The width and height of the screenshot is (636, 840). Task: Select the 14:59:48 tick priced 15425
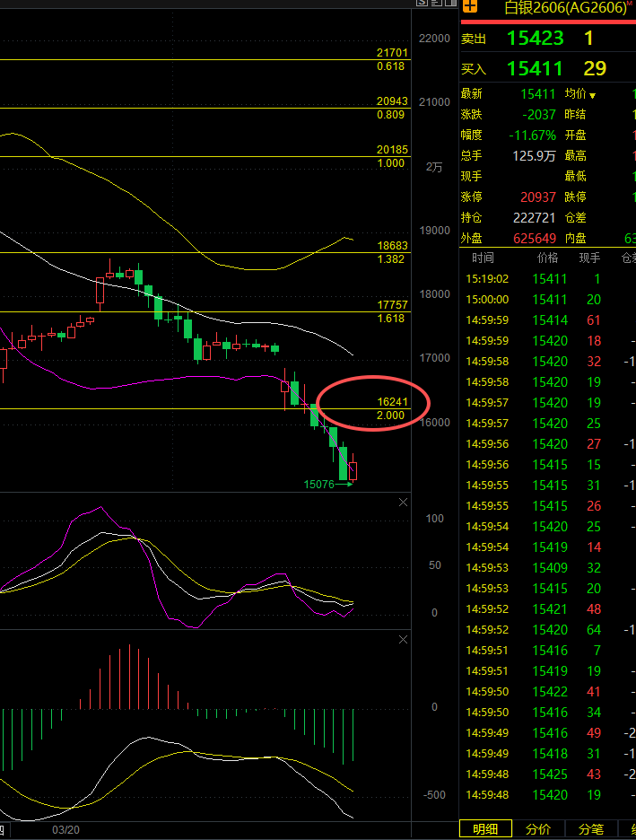pos(548,774)
